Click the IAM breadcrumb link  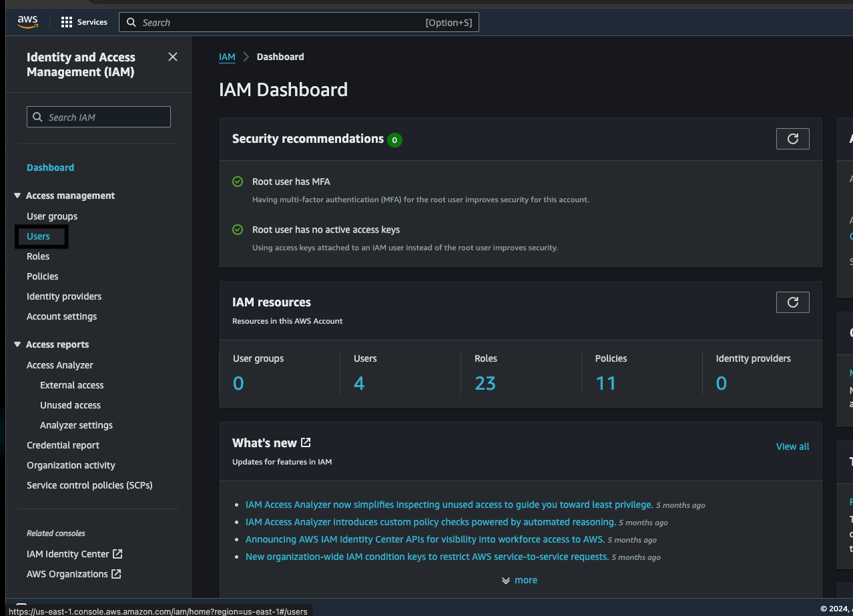click(x=227, y=57)
